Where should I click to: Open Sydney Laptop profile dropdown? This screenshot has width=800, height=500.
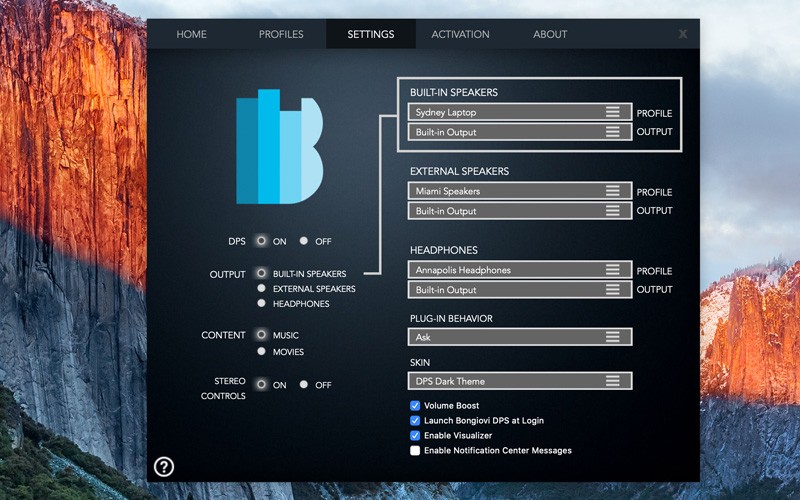point(520,112)
